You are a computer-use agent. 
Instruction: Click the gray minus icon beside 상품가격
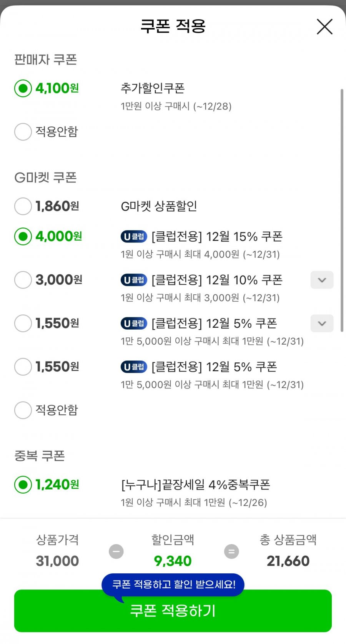pos(116,551)
